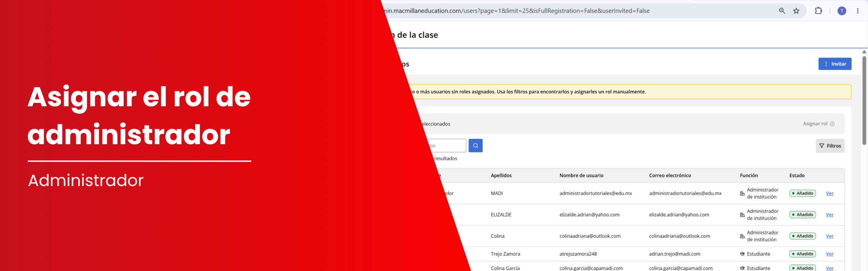Viewport: 868px width, 271px height.
Task: Open Ver link for ELIZALDE
Action: pos(829,215)
